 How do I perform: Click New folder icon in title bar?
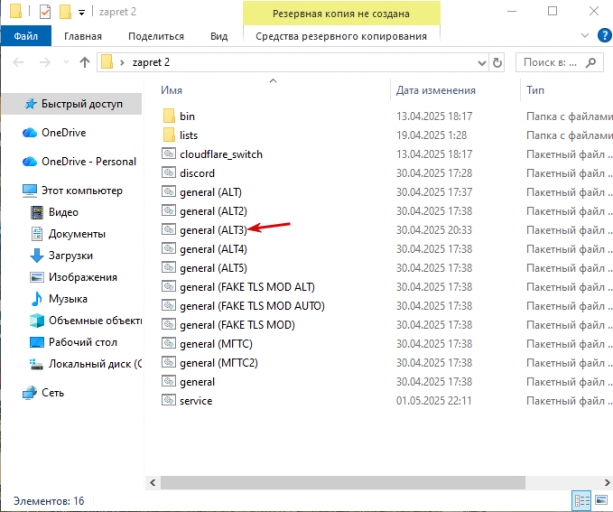(65, 12)
